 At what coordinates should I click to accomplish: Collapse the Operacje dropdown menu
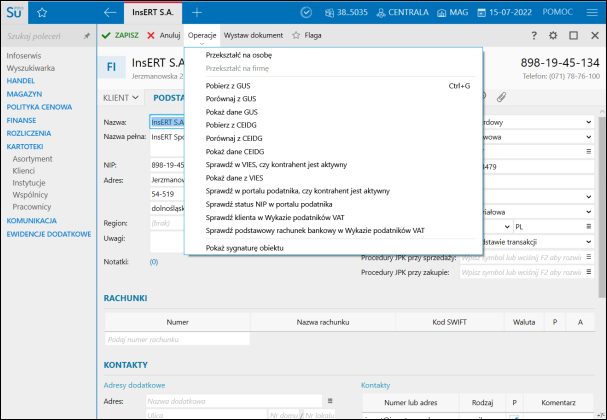pyautogui.click(x=202, y=36)
